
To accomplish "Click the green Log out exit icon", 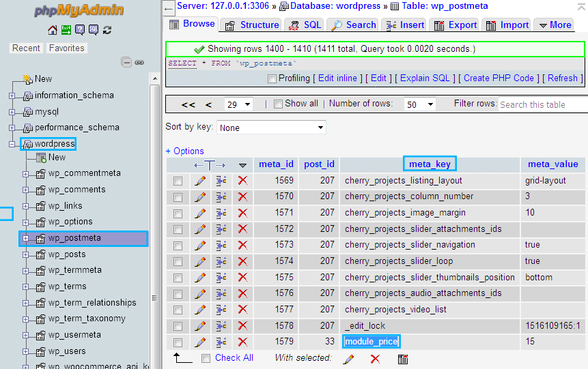I will [66, 30].
